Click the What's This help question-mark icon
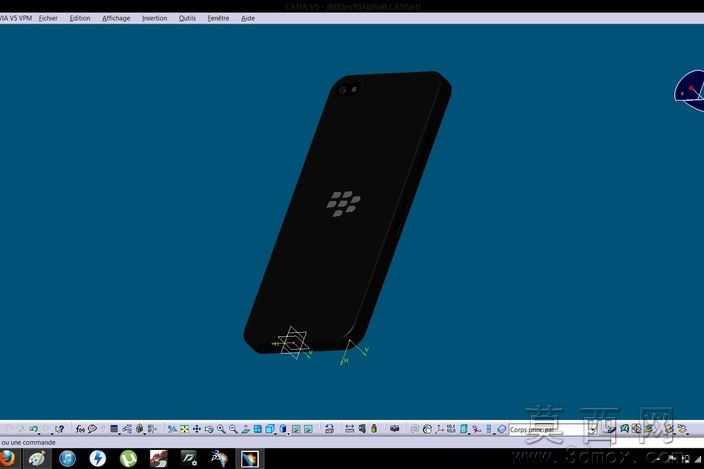Image resolution: width=704 pixels, height=469 pixels. 60,429
